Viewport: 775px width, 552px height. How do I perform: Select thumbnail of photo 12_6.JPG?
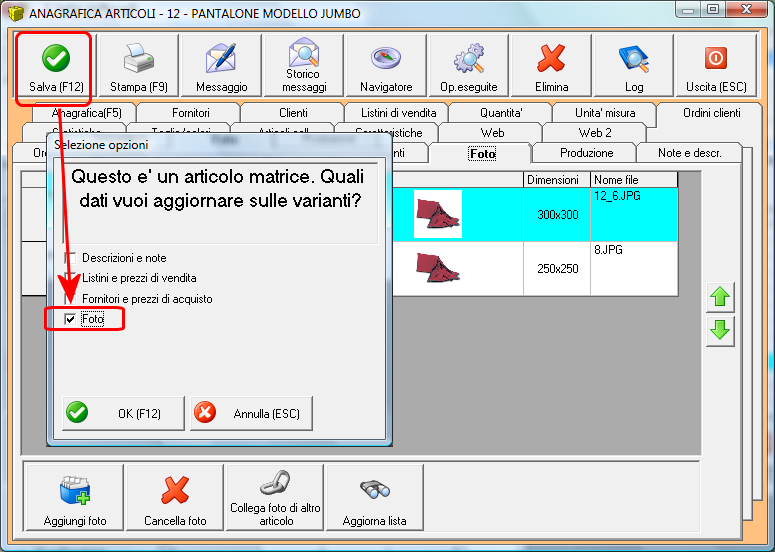coord(438,214)
